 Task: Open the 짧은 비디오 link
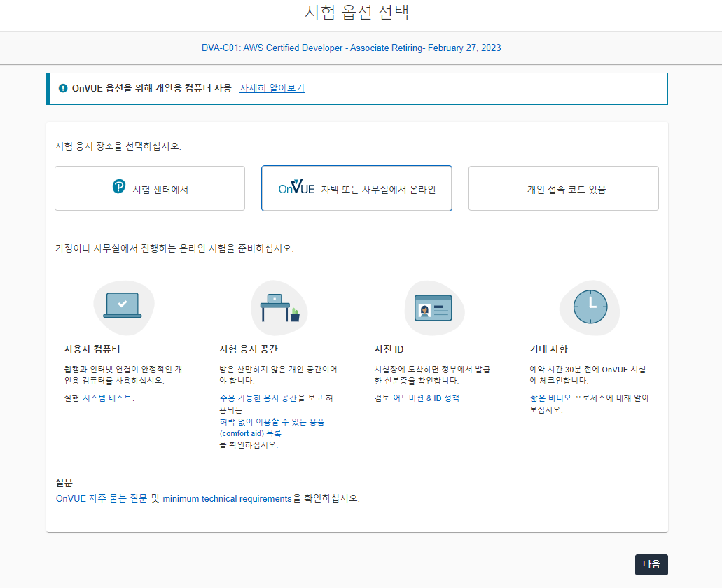(x=550, y=398)
